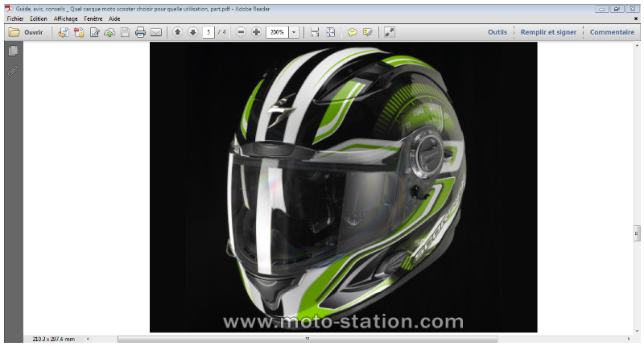644x346 pixels.
Task: Click the 200% zoom value field
Action: [277, 32]
